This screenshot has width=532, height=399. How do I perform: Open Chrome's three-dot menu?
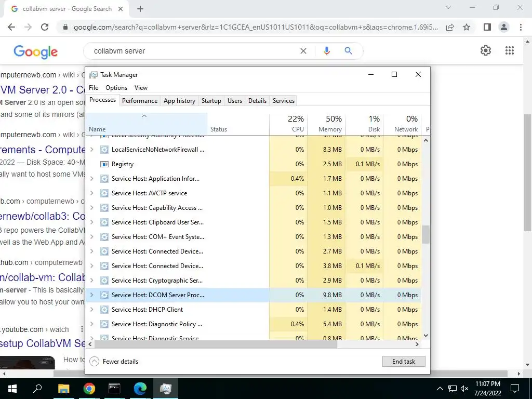(521, 27)
